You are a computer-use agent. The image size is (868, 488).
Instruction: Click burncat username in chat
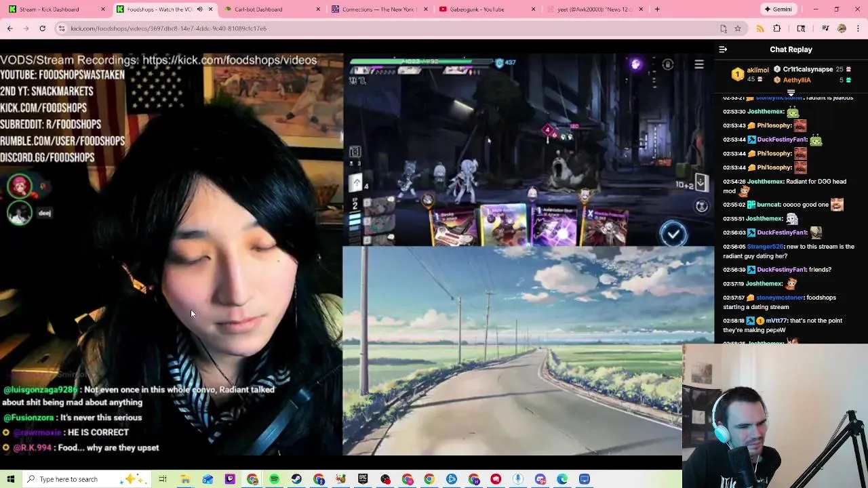click(x=770, y=205)
